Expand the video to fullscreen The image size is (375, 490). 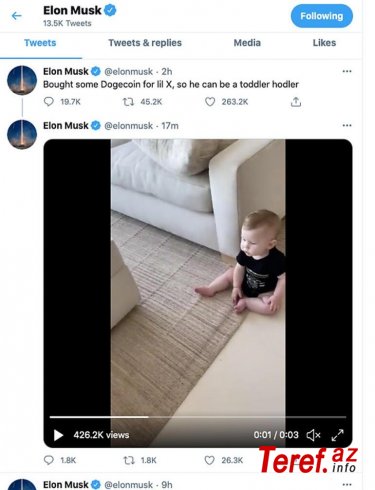pyautogui.click(x=337, y=435)
